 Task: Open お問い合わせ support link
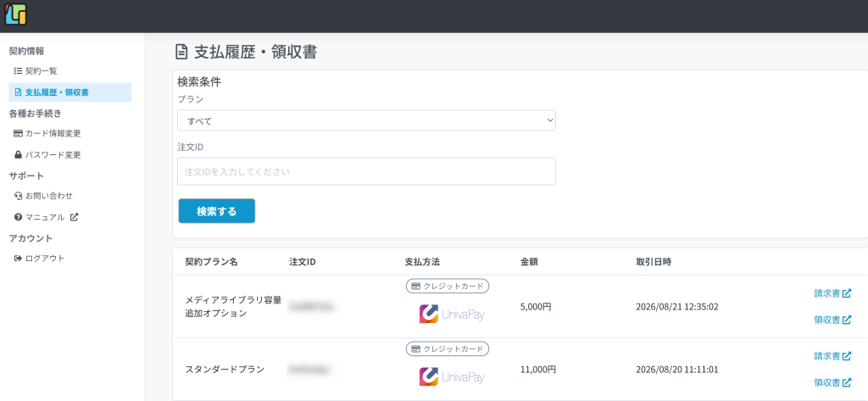[43, 196]
